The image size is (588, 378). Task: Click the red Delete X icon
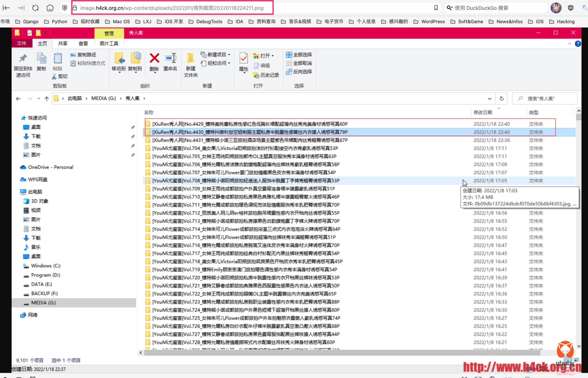[x=154, y=58]
